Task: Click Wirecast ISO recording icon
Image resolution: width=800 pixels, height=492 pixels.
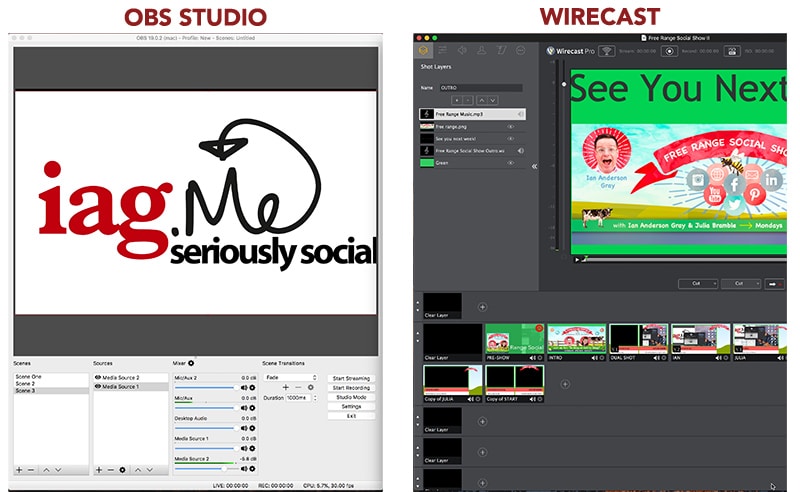Action: click(x=732, y=51)
